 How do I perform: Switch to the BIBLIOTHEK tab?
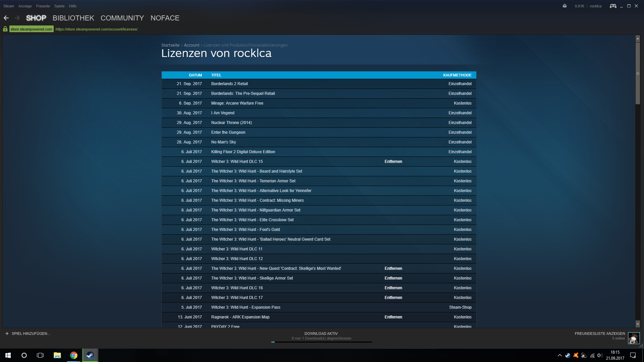click(73, 18)
